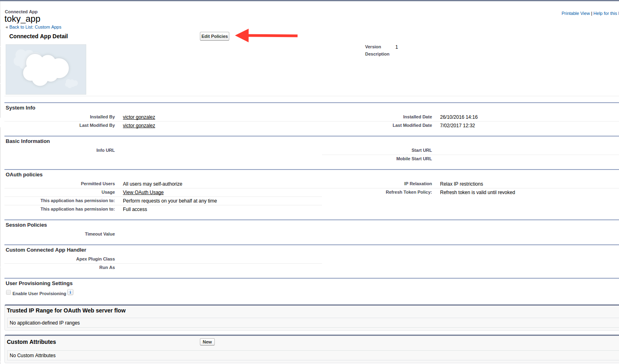Screen dimensions: 619x364
Task: Click the Trusted IP Range section header
Action: [66, 310]
